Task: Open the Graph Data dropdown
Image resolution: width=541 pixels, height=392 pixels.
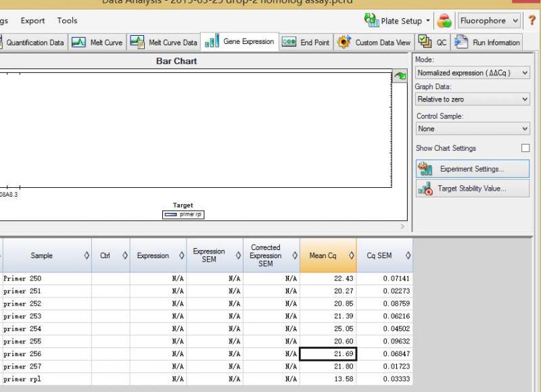Action: [x=472, y=99]
